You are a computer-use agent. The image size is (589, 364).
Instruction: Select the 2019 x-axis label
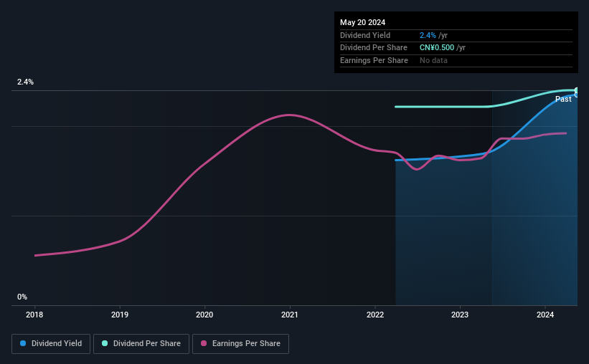(x=120, y=315)
